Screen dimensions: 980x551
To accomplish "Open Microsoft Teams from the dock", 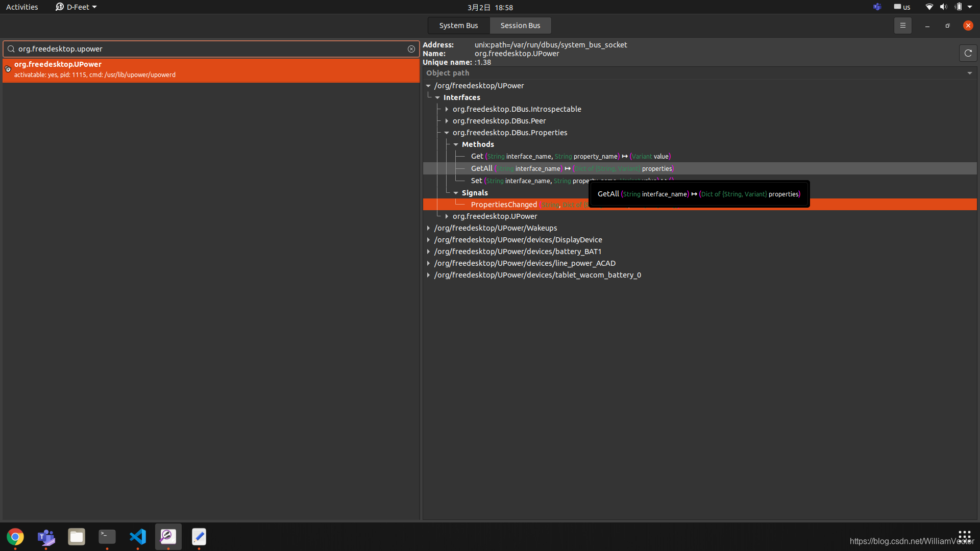I will tap(46, 537).
